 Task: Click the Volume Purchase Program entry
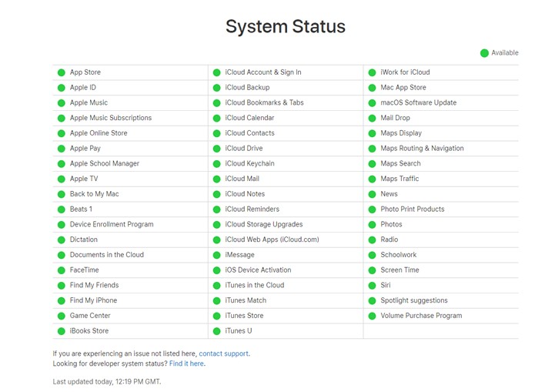421,316
